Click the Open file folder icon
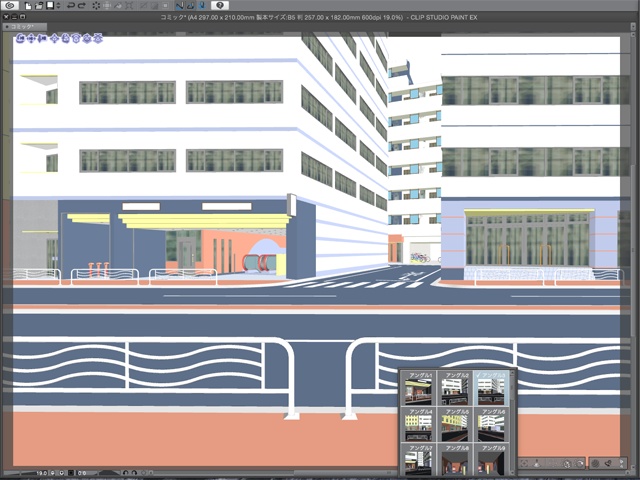 pyautogui.click(x=38, y=6)
